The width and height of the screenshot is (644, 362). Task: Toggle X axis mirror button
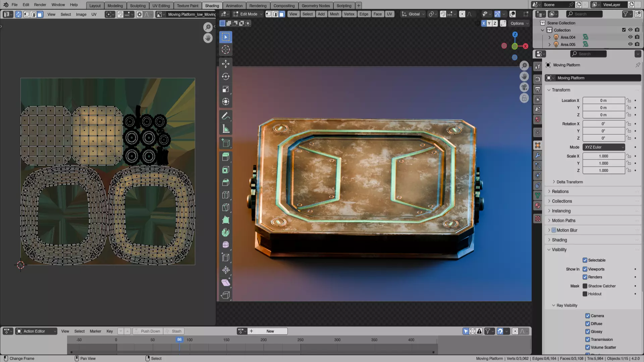pos(484,23)
